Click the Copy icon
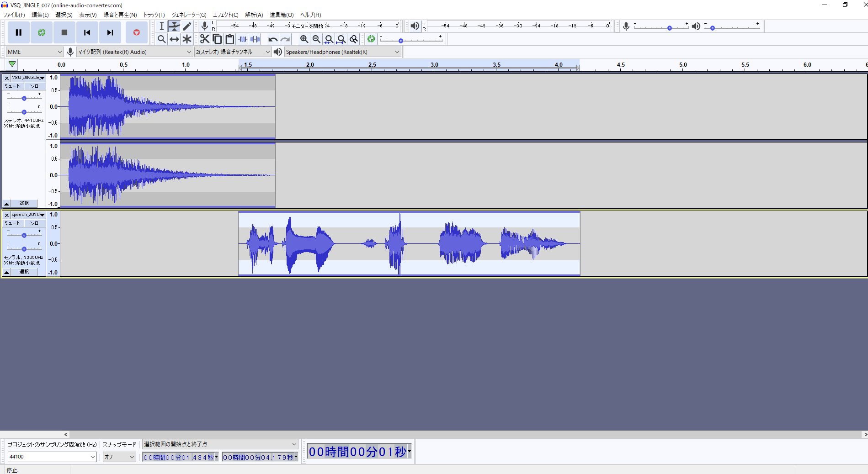The height and width of the screenshot is (474, 868). (217, 39)
